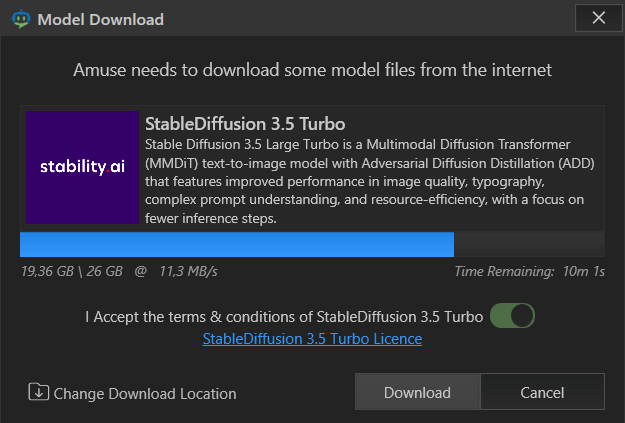The image size is (625, 423).
Task: Click the 19,36 GB \ 26 GB downloaded size text
Action: 72,272
